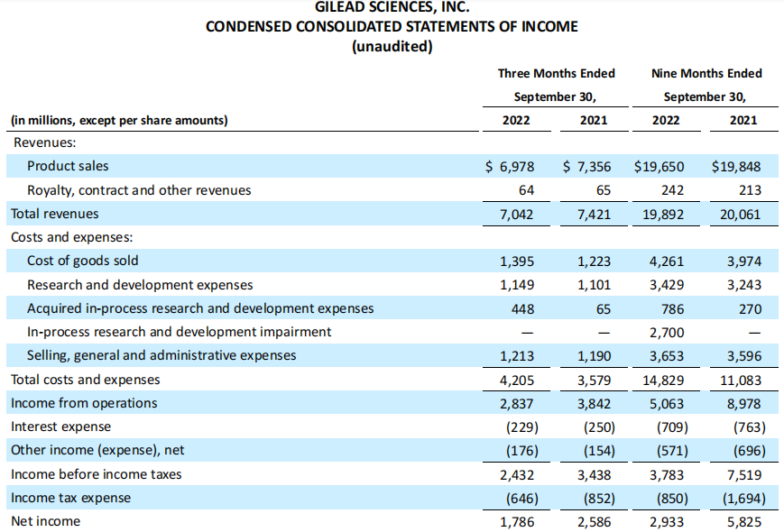Click total costs value '11,083'
784x532 pixels.
pyautogui.click(x=741, y=381)
